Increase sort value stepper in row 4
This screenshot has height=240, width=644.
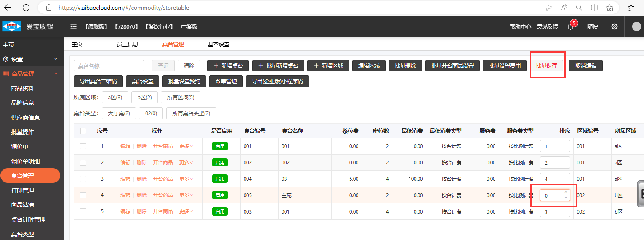pyautogui.click(x=566, y=193)
